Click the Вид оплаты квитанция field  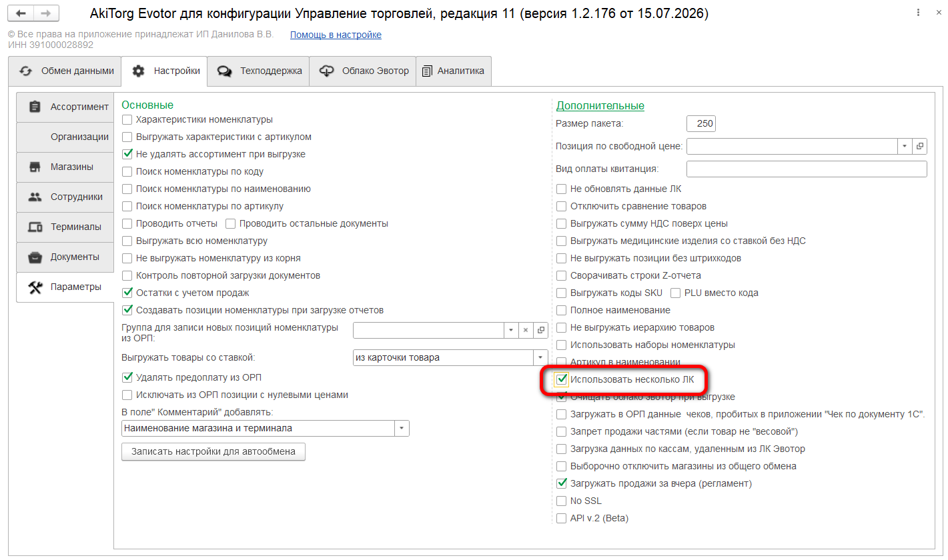point(807,169)
